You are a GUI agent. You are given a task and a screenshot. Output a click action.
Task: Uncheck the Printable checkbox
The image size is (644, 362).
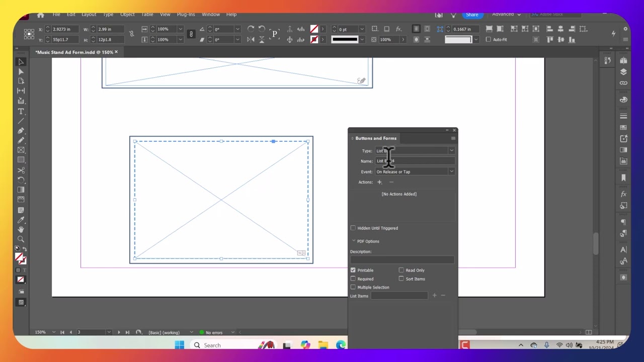[x=353, y=270]
